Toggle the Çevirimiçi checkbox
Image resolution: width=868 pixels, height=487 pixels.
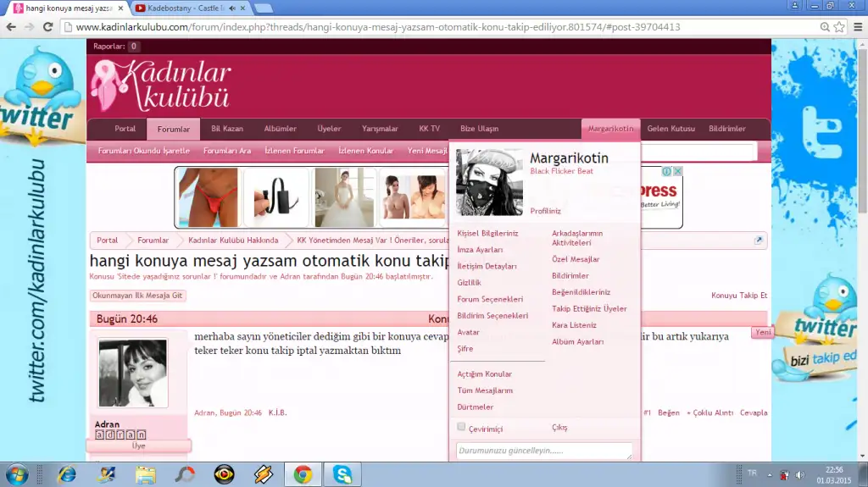[461, 427]
